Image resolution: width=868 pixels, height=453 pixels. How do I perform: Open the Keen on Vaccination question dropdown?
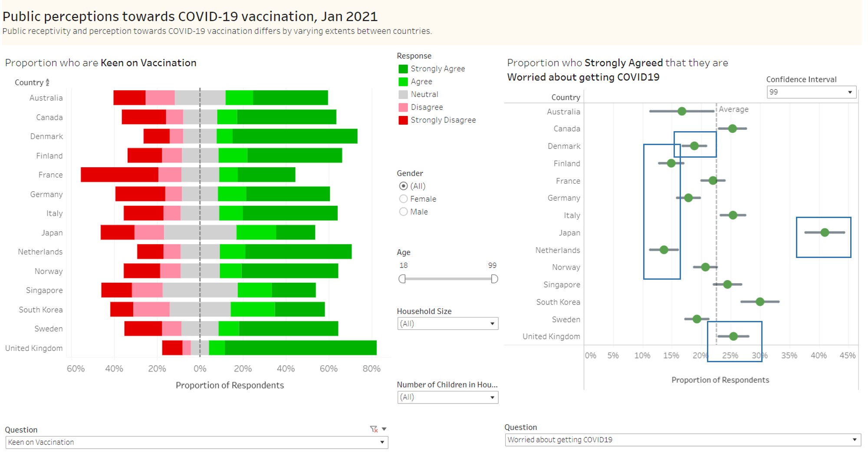click(381, 442)
